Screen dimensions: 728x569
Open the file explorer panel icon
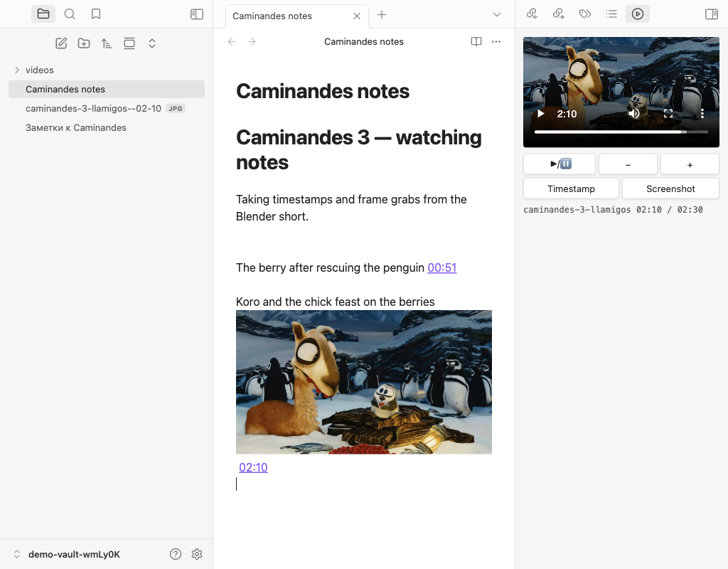click(x=43, y=14)
